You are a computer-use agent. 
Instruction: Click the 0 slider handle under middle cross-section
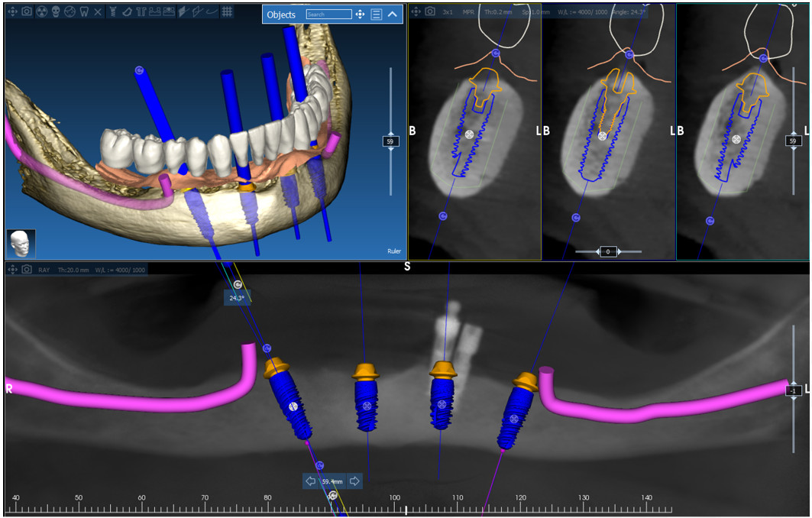(x=608, y=252)
